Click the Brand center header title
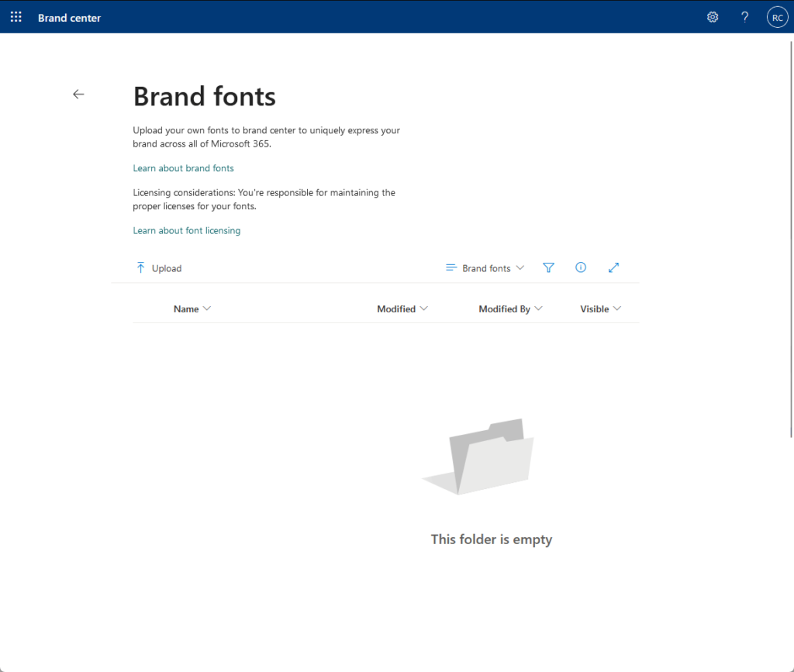The image size is (794, 672). coord(69,18)
